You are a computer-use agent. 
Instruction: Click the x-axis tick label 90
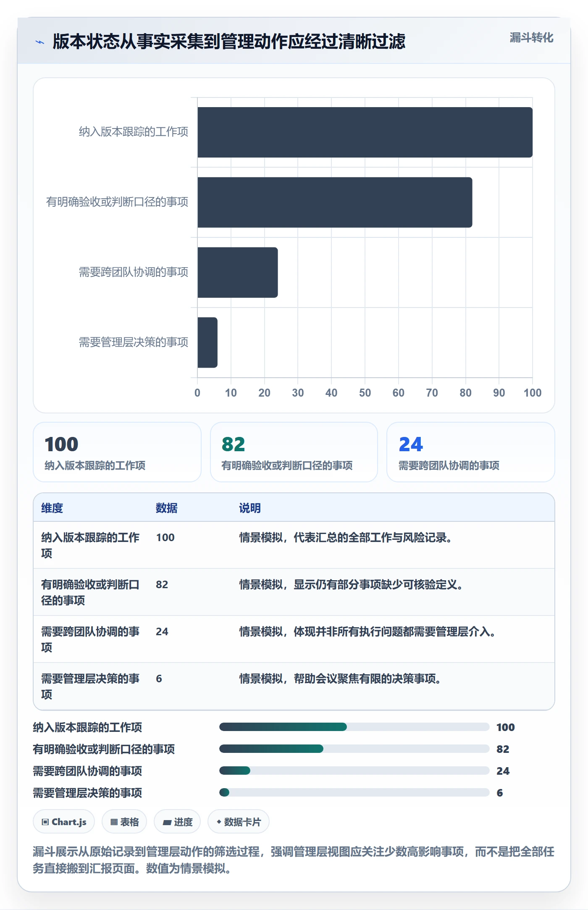pyautogui.click(x=499, y=393)
